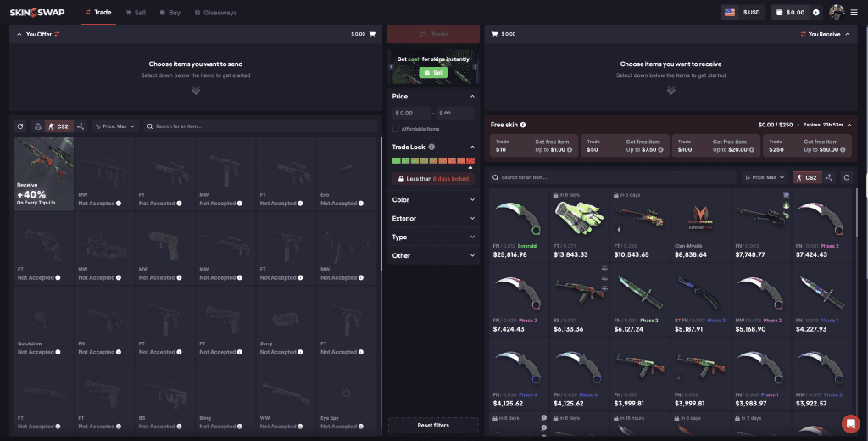Open the USD currency selector
Viewport: 868px width, 441px height.
click(x=743, y=12)
